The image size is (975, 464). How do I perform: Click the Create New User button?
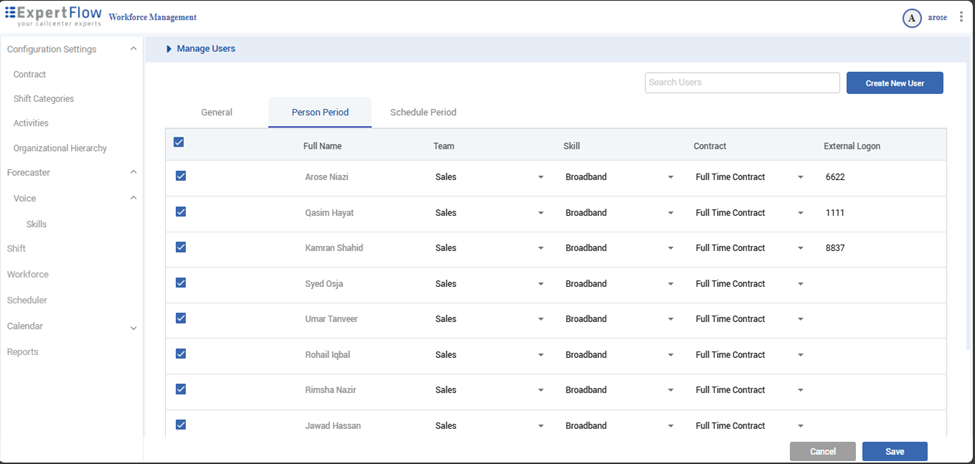[x=894, y=83]
